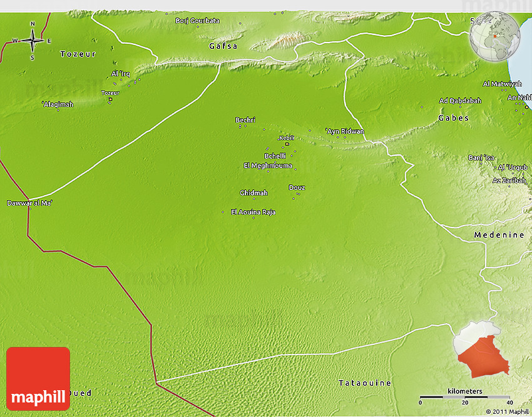Open the globe locator inset
Viewport: 532px width, 417px height.
click(x=495, y=36)
